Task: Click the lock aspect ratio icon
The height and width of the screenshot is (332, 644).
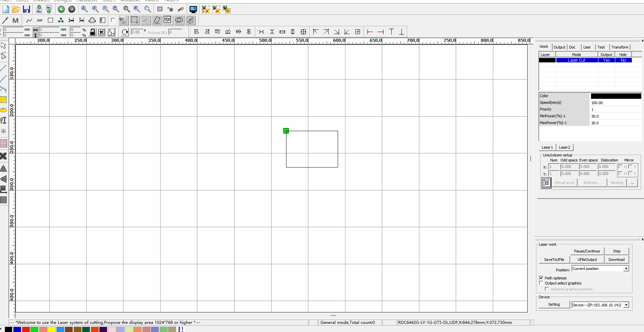Action: coord(92,32)
